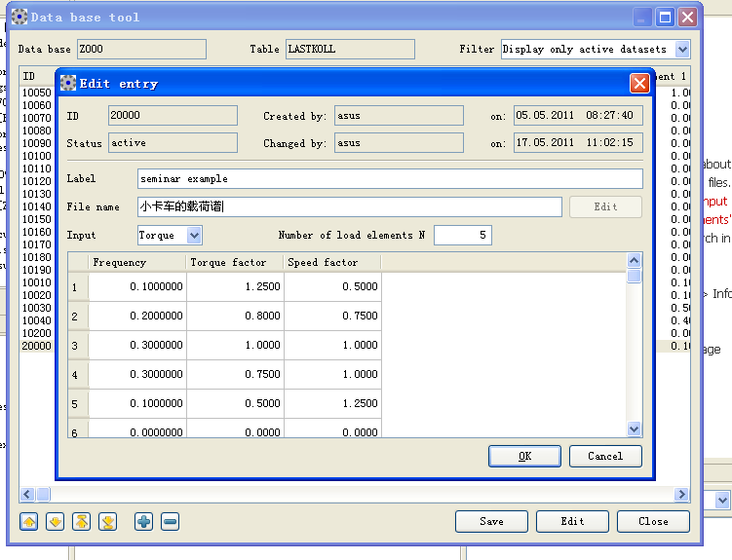Screen dimensions: 732x560
Task: Close the Edit entry dialog with red X
Action: [639, 84]
